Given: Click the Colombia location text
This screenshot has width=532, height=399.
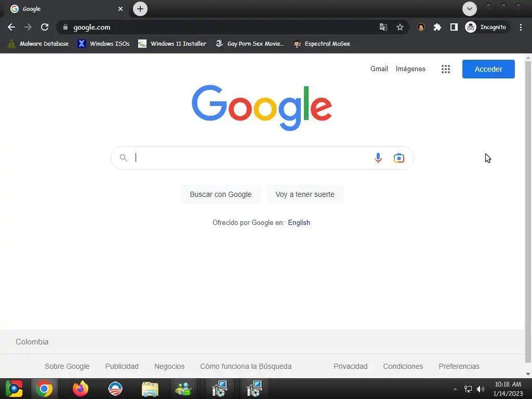Looking at the screenshot, I should pos(32,342).
